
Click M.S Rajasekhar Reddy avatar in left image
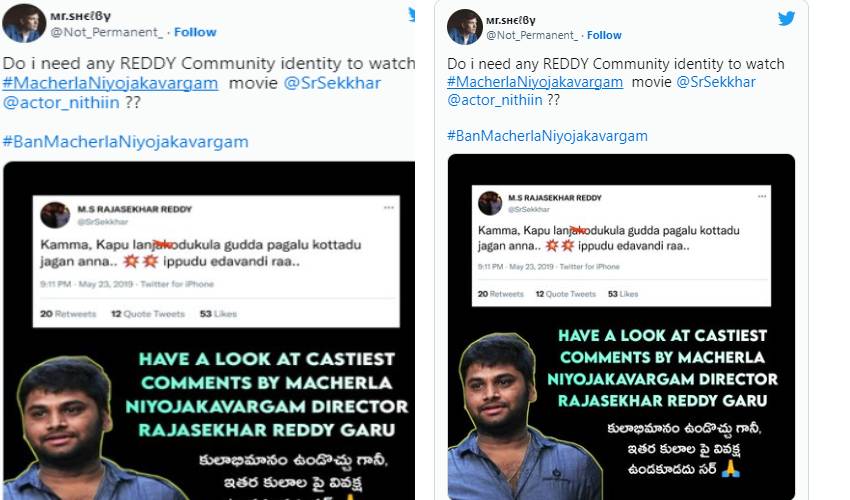point(55,215)
